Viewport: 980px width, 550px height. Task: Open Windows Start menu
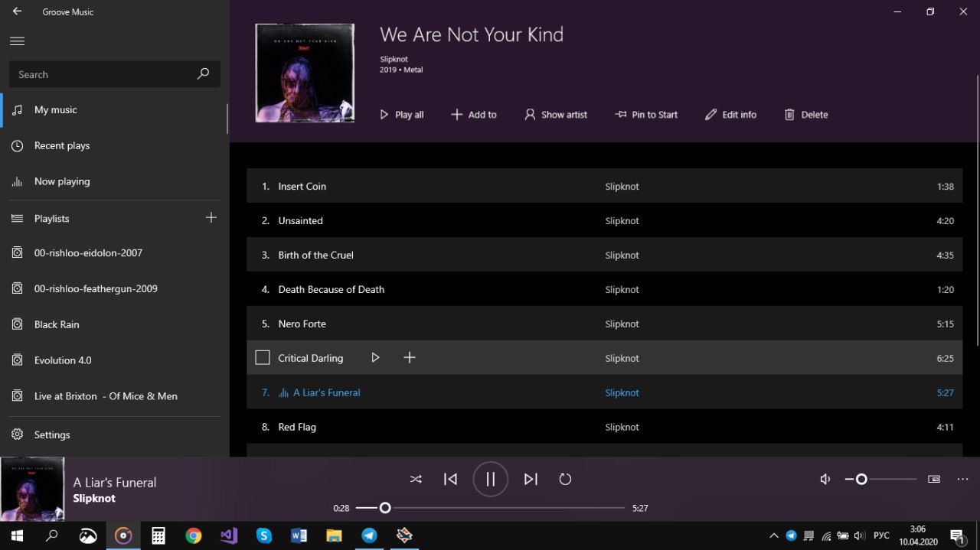[17, 535]
